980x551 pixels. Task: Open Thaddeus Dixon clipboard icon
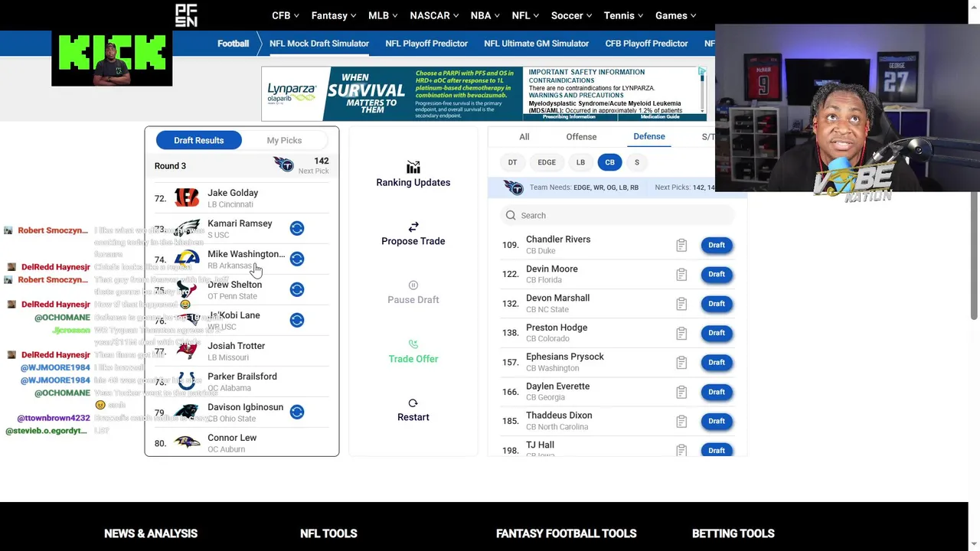(x=681, y=421)
